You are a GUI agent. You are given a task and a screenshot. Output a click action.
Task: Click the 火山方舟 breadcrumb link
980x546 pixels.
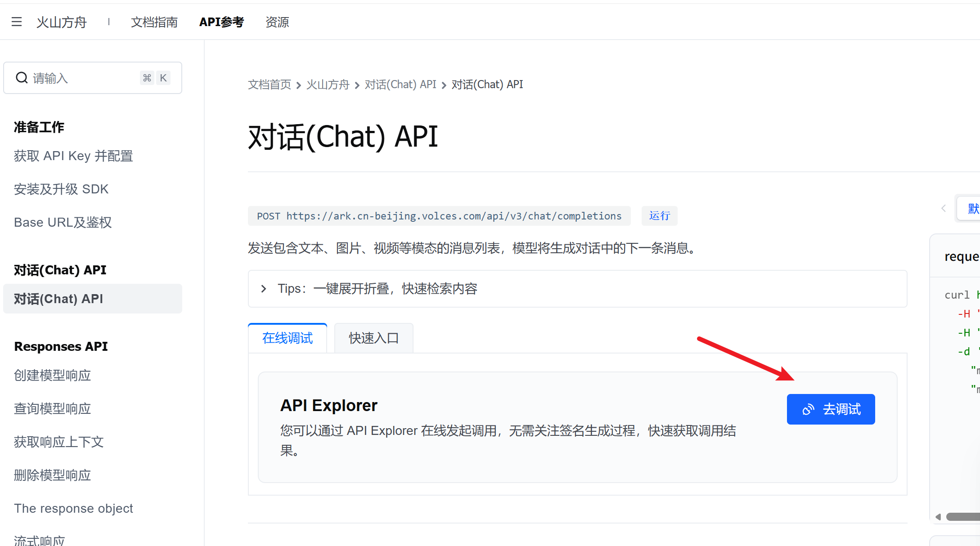click(x=328, y=85)
